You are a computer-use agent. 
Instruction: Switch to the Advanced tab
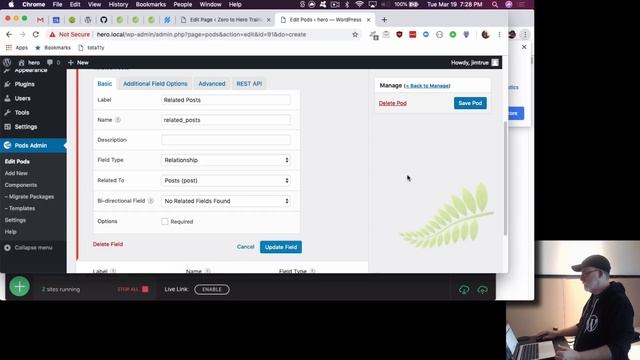(x=212, y=84)
